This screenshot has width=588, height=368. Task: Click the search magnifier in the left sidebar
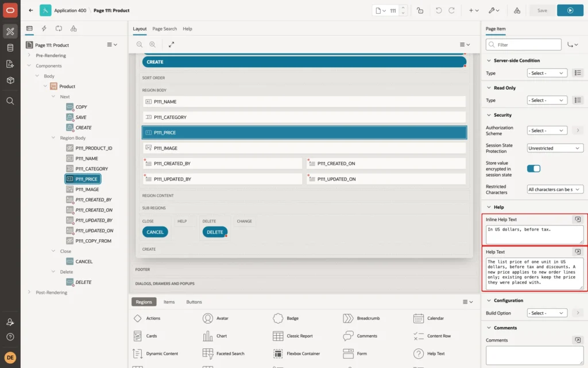(x=10, y=101)
